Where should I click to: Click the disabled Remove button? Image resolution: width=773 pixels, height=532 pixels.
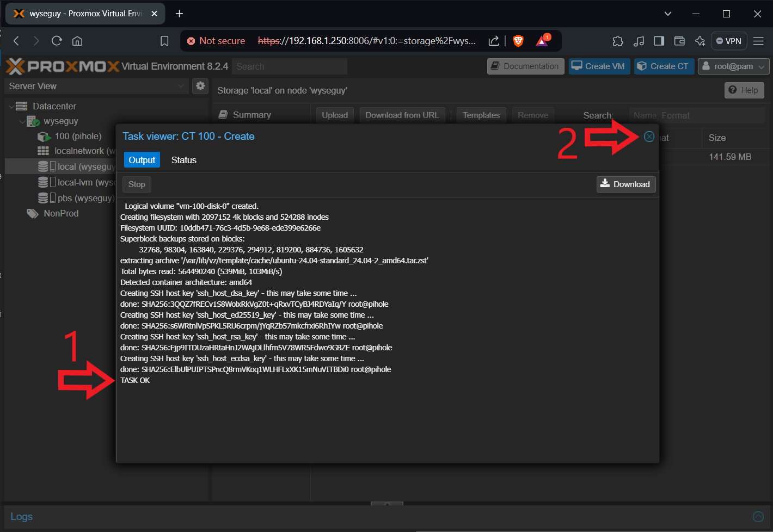coord(533,115)
